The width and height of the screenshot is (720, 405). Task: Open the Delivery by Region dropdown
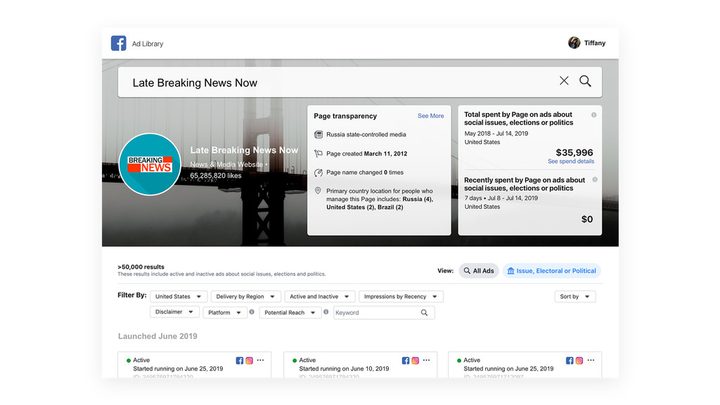(244, 297)
